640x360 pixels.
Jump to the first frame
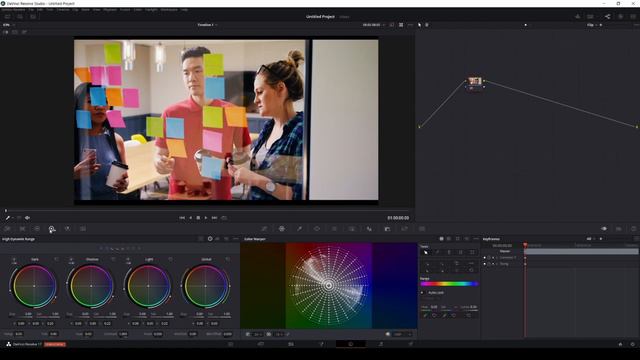[x=182, y=218]
